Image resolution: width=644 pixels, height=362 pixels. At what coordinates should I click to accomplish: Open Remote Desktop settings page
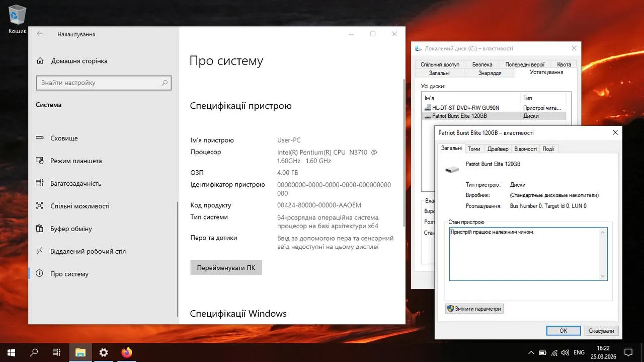pyautogui.click(x=103, y=251)
